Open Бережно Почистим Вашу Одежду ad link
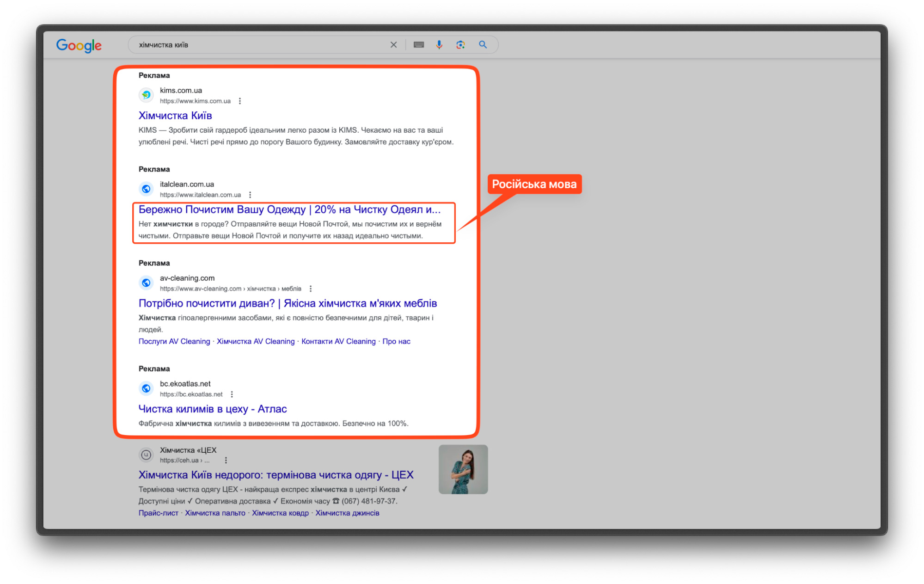 tap(289, 209)
